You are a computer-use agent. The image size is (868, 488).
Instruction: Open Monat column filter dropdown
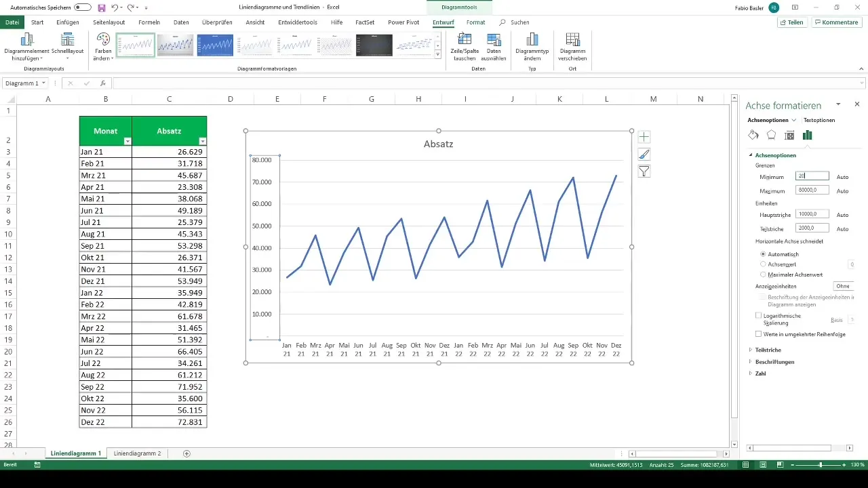[x=127, y=141]
